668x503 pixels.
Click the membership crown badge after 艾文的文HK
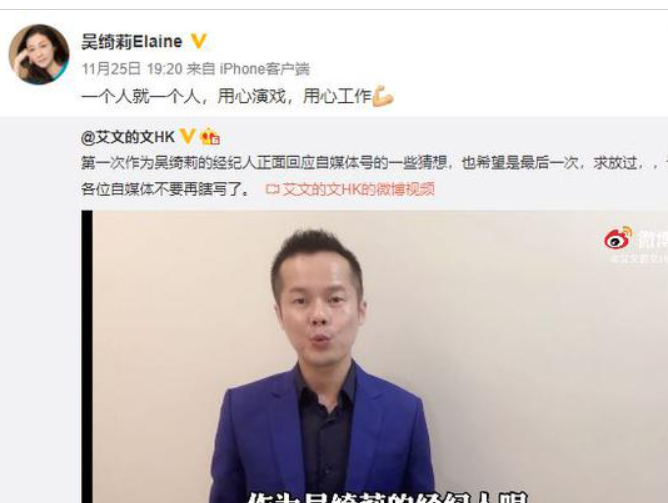210,137
